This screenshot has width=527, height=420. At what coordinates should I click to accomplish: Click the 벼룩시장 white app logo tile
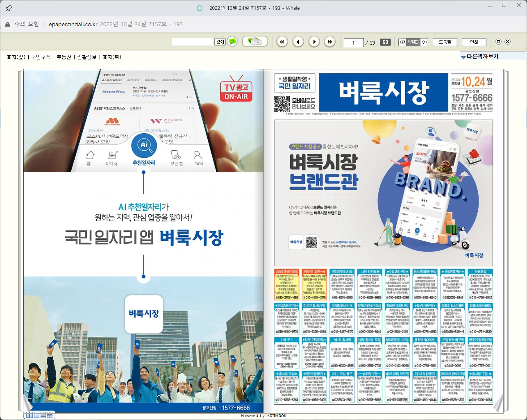(x=143, y=314)
